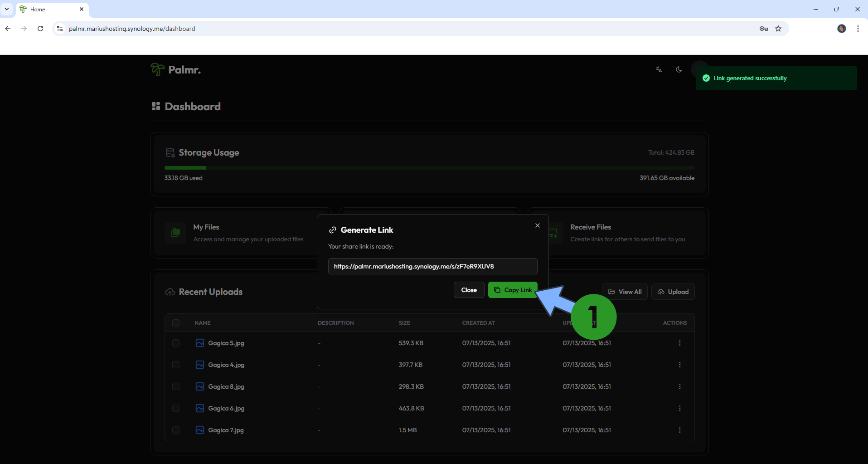Open the password manager key icon

point(764,29)
